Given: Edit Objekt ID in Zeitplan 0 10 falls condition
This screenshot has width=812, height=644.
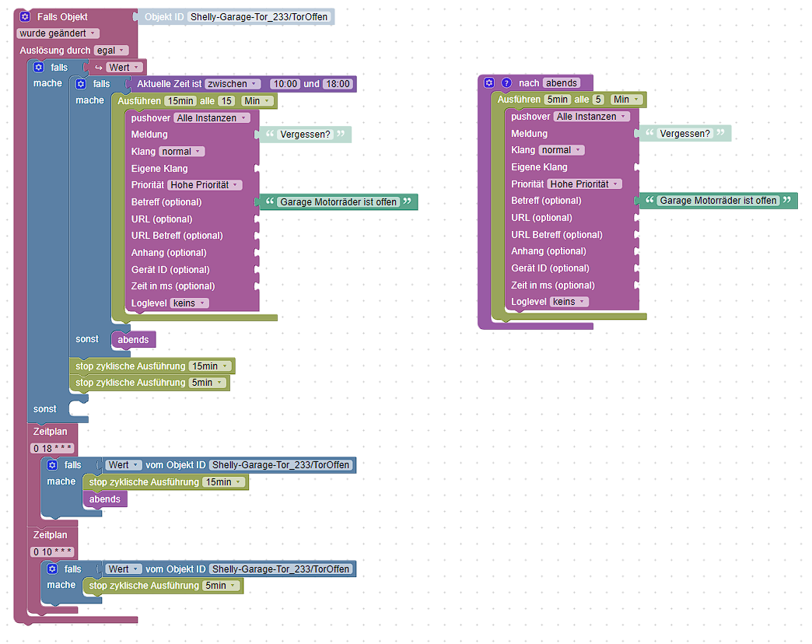Looking at the screenshot, I should (281, 569).
